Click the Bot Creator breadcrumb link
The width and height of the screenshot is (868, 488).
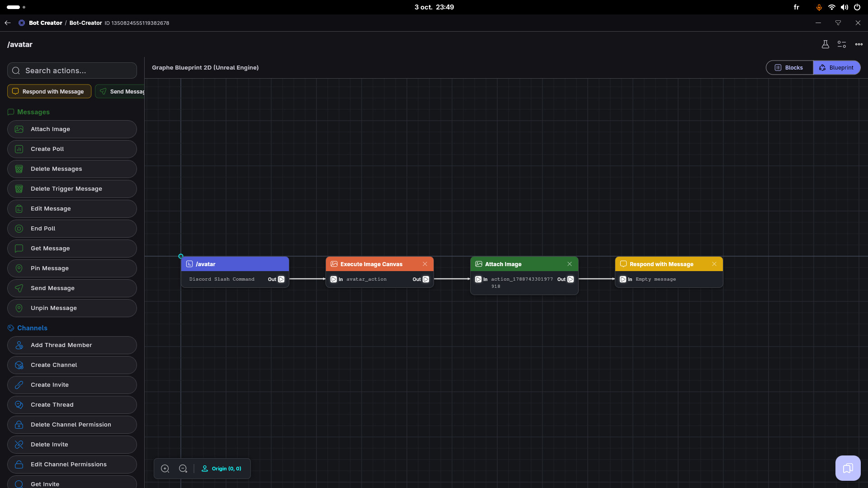click(x=45, y=23)
